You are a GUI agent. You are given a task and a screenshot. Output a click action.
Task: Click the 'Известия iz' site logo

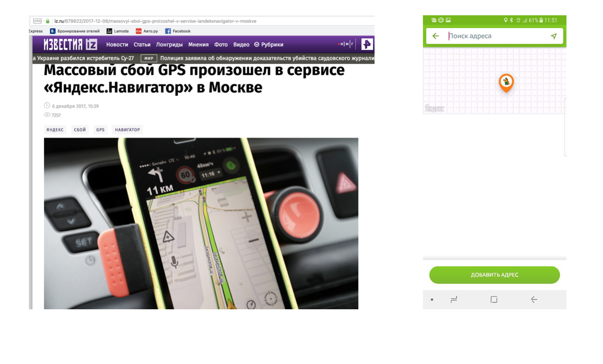coord(70,44)
